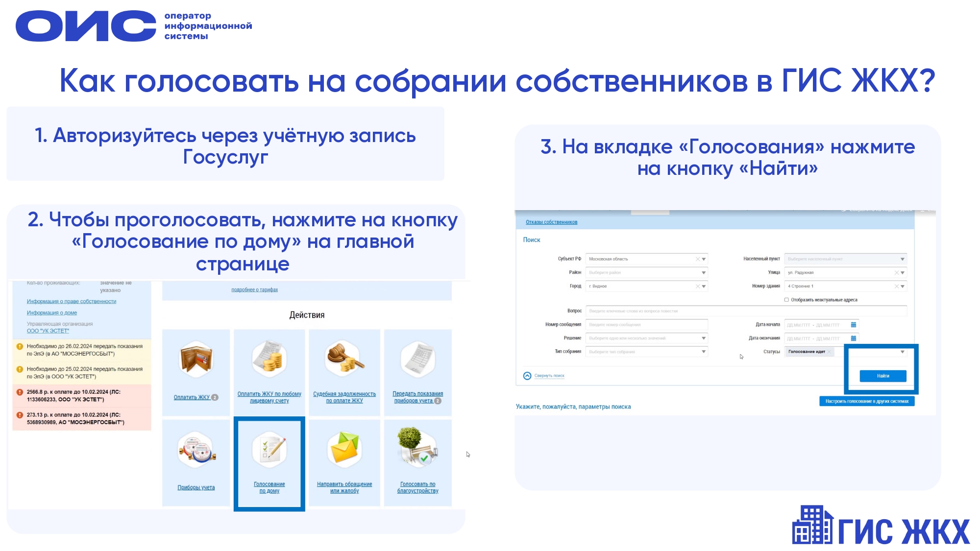980x551 pixels.
Task: Click the Приборы учета meter icon
Action: [196, 450]
